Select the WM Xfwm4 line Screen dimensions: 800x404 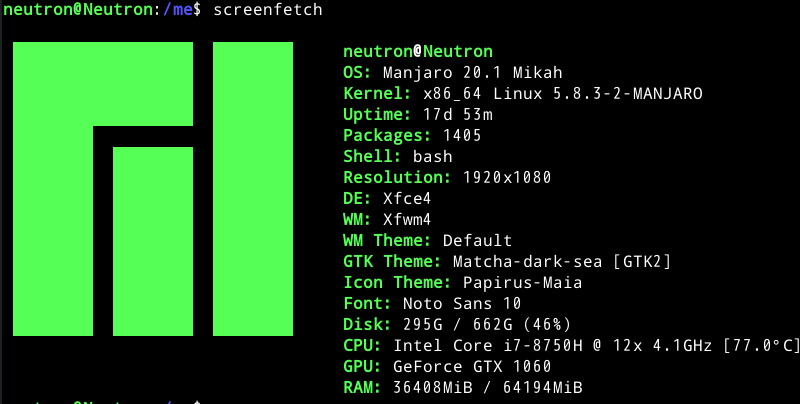click(x=387, y=219)
